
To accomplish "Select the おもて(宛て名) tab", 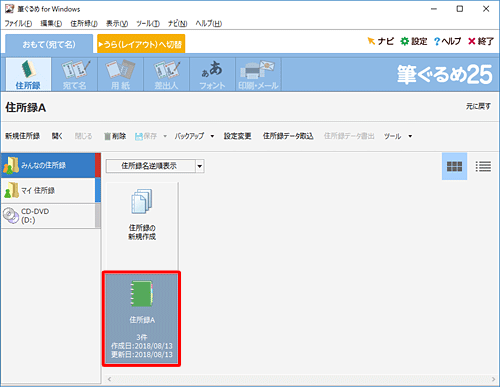I will (49, 44).
